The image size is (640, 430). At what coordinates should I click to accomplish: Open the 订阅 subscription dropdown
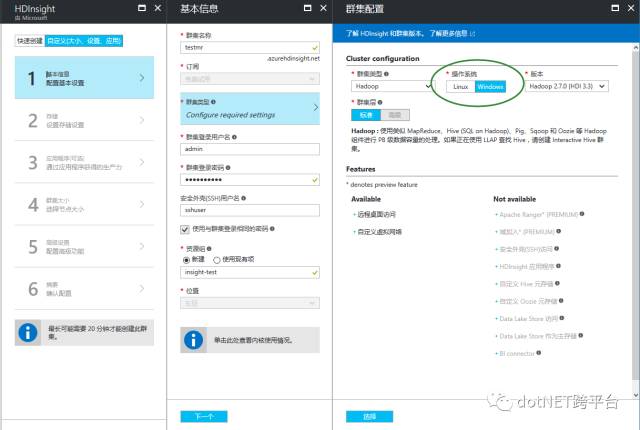250,79
